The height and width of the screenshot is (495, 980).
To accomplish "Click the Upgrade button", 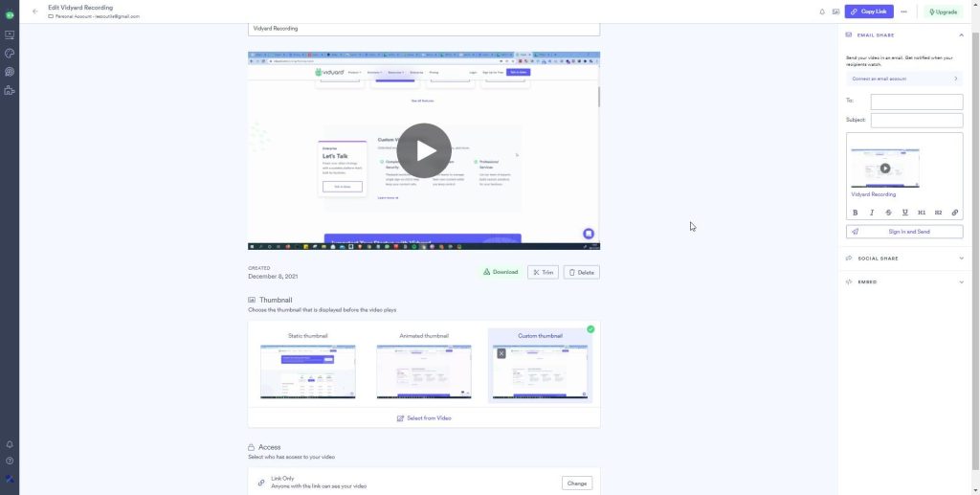I will tap(943, 11).
